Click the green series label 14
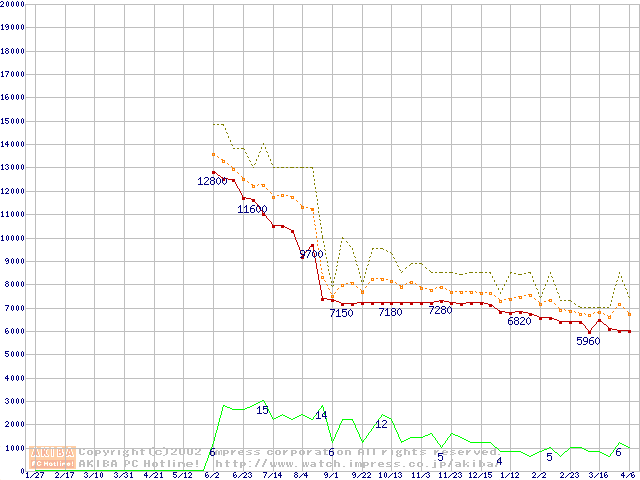Viewport: 640px width, 480px height. point(321,414)
